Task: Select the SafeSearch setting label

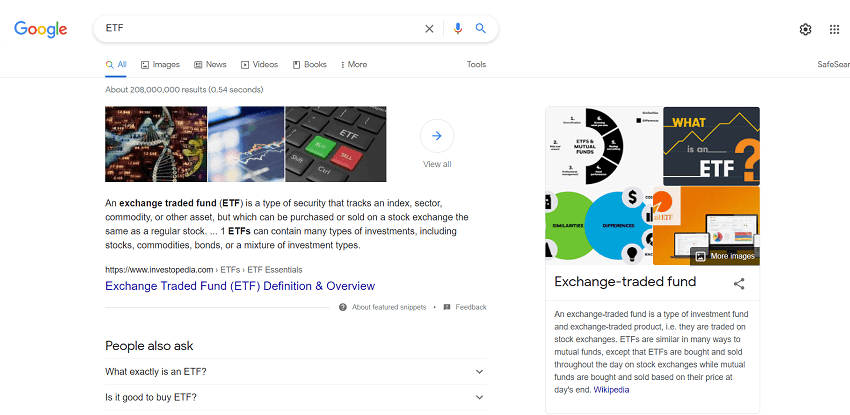Action: (834, 64)
